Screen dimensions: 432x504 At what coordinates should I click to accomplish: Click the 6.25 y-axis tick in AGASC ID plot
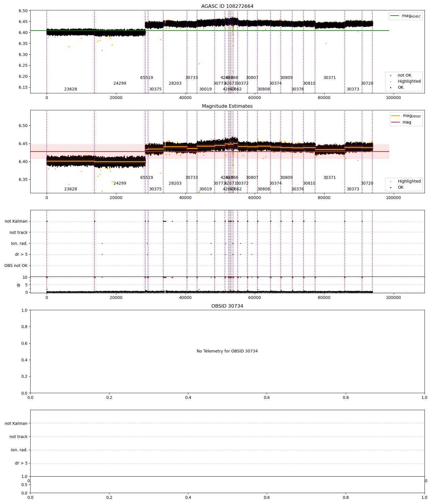pos(23,66)
